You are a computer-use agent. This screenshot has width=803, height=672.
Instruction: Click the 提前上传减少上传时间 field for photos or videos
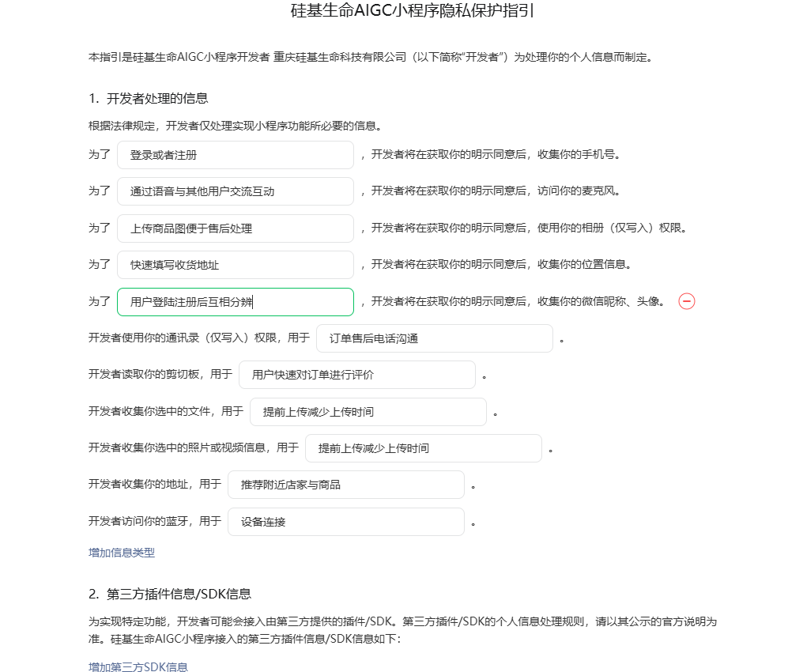[x=423, y=448]
